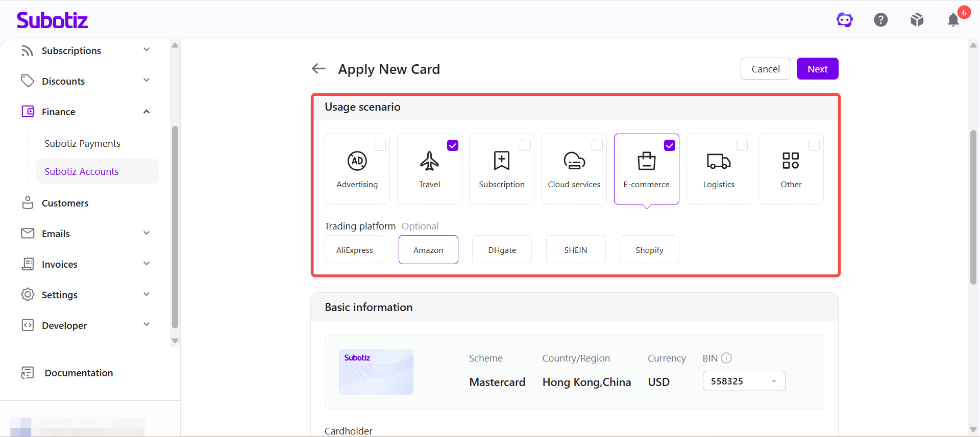
Task: Click the Finance wallet icon in sidebar
Action: pos(28,112)
